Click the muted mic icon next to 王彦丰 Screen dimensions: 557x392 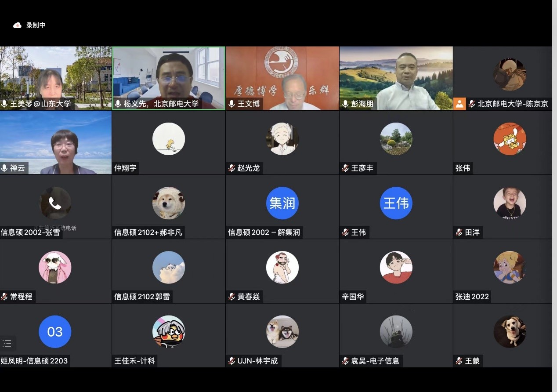coord(346,168)
